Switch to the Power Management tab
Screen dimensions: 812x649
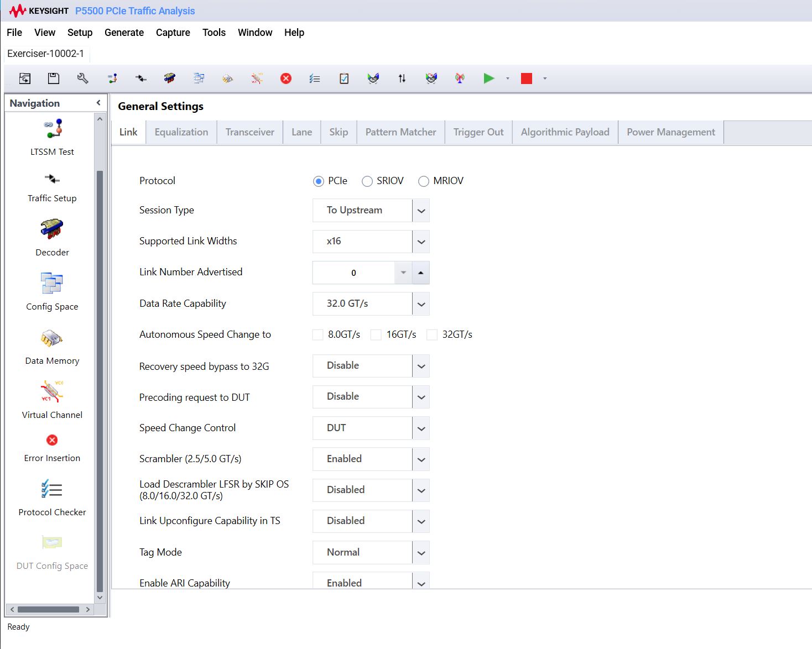671,132
